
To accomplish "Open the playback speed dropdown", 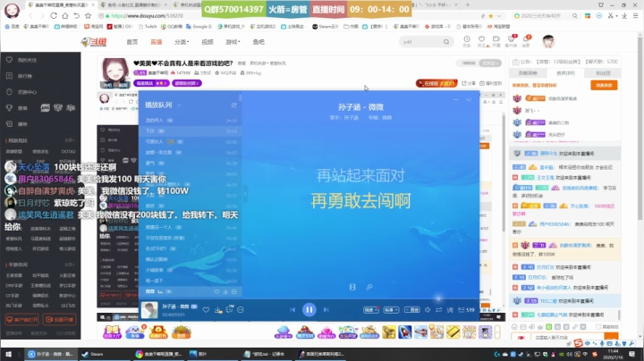I will 370,310.
